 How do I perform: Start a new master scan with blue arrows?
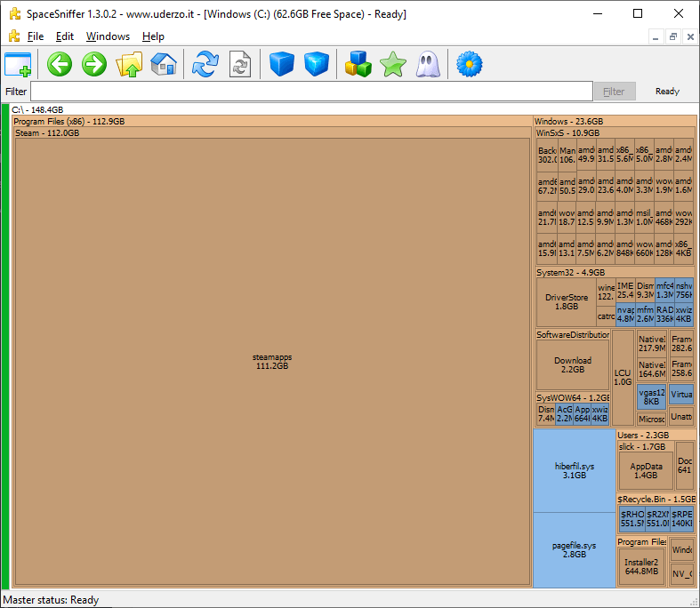point(205,64)
